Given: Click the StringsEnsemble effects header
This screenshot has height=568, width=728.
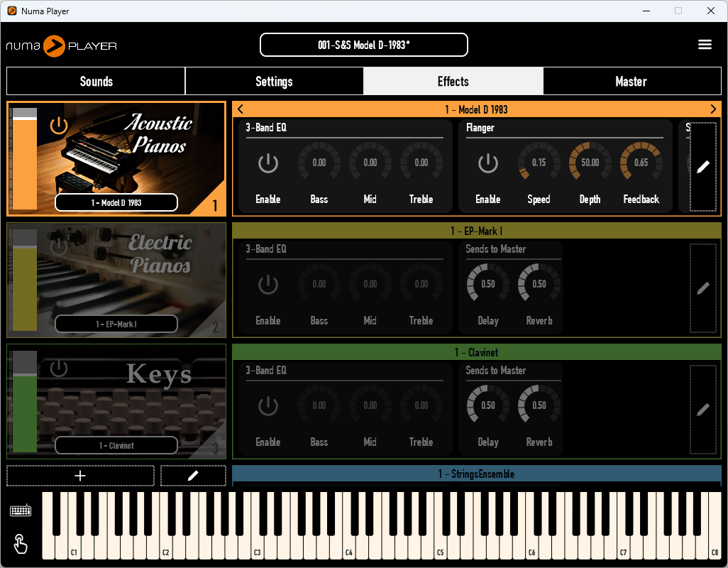Looking at the screenshot, I should coord(476,474).
